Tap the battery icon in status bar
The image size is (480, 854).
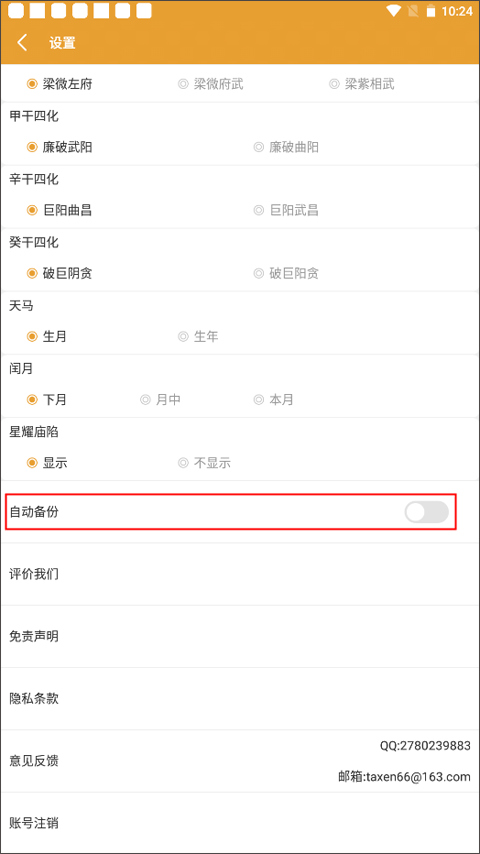click(x=431, y=10)
